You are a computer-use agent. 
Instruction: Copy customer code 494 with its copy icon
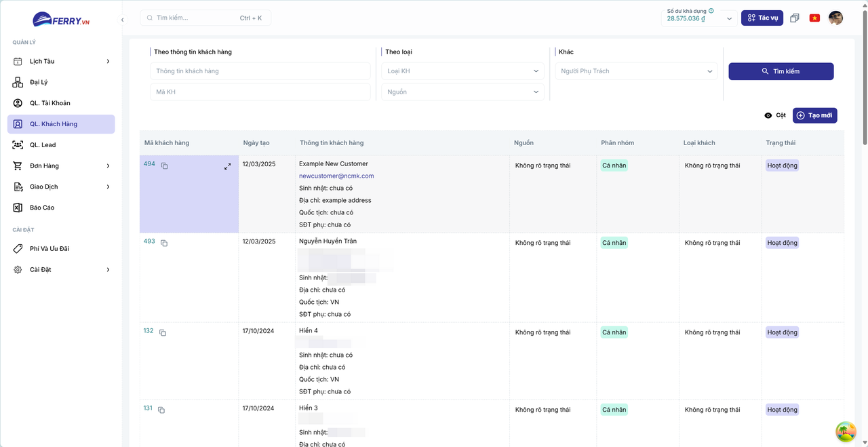[x=164, y=166]
